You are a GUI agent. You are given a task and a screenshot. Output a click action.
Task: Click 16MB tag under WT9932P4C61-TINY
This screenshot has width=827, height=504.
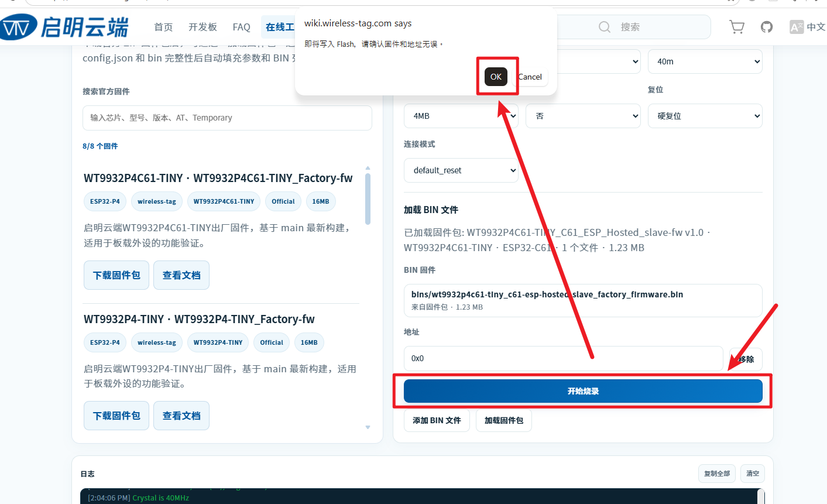click(321, 201)
